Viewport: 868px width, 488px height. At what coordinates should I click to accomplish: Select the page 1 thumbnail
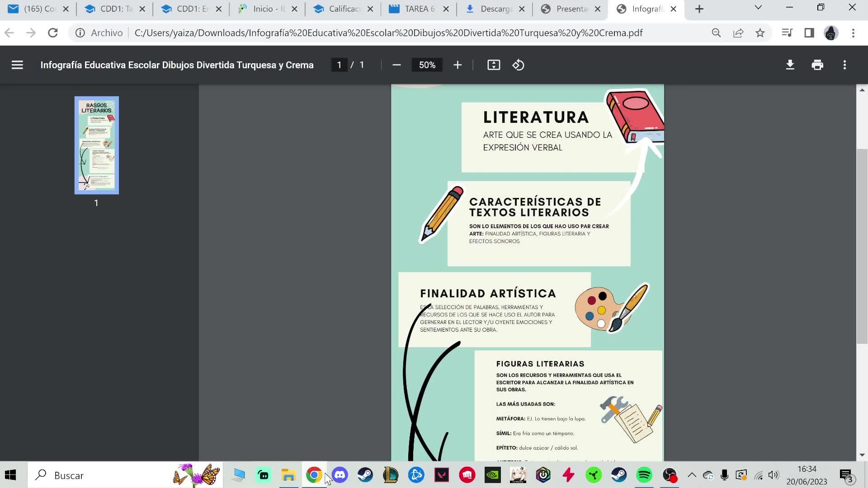pyautogui.click(x=97, y=145)
